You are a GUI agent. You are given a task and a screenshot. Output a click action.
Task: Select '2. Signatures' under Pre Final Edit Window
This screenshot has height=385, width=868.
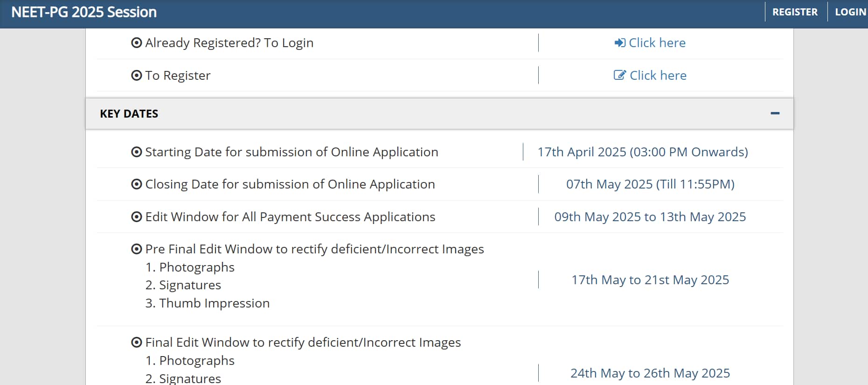tap(183, 285)
